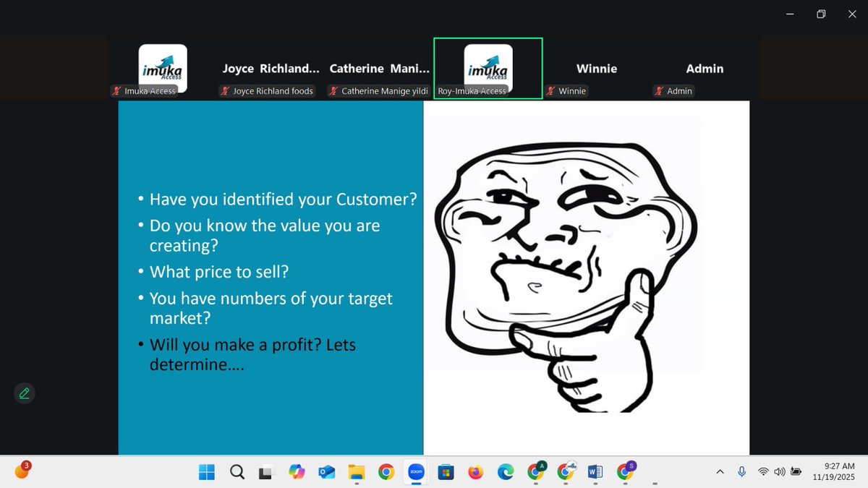This screenshot has width=868, height=488.
Task: Switch to Zoom in the taskbar
Action: pos(416,472)
